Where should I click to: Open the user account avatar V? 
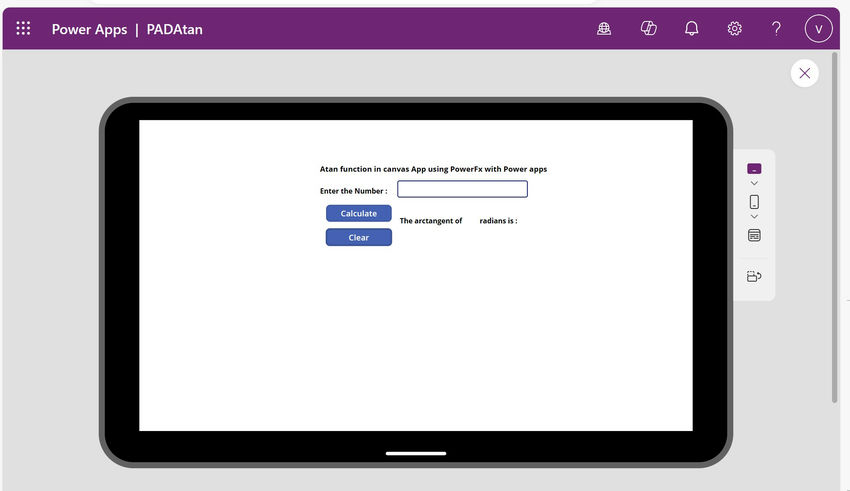[x=819, y=29]
